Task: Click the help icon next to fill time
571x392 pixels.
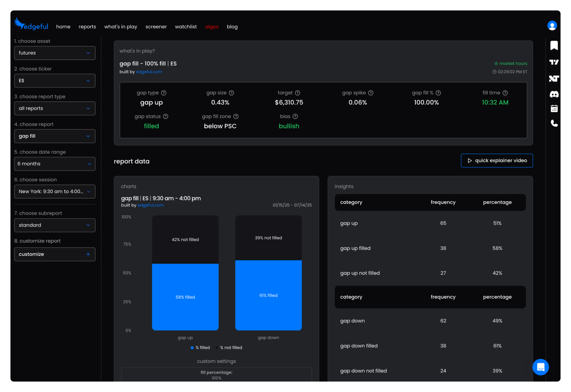Action: click(505, 93)
